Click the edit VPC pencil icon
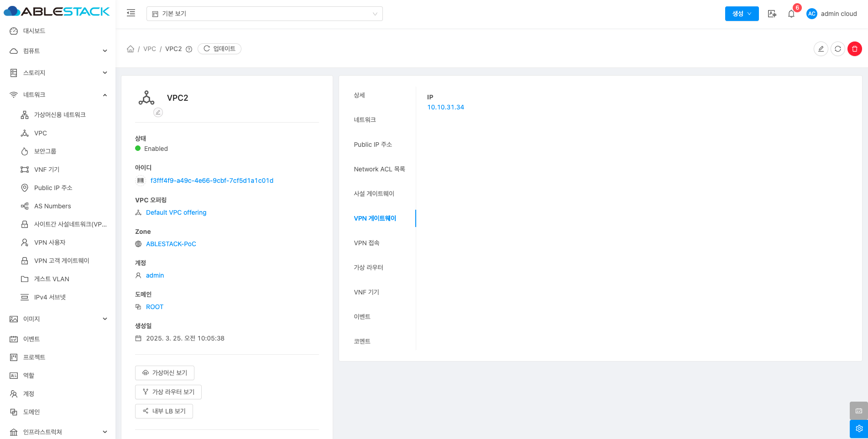 [x=821, y=49]
